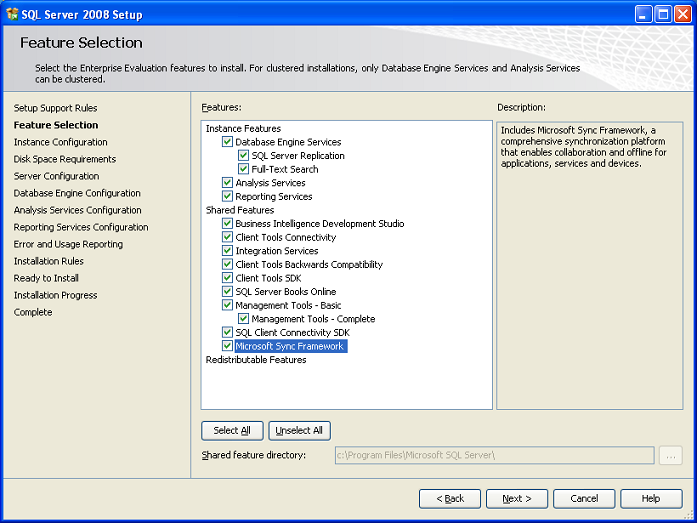This screenshot has width=697, height=523.
Task: Select the Shared Features group heading
Action: coord(240,210)
